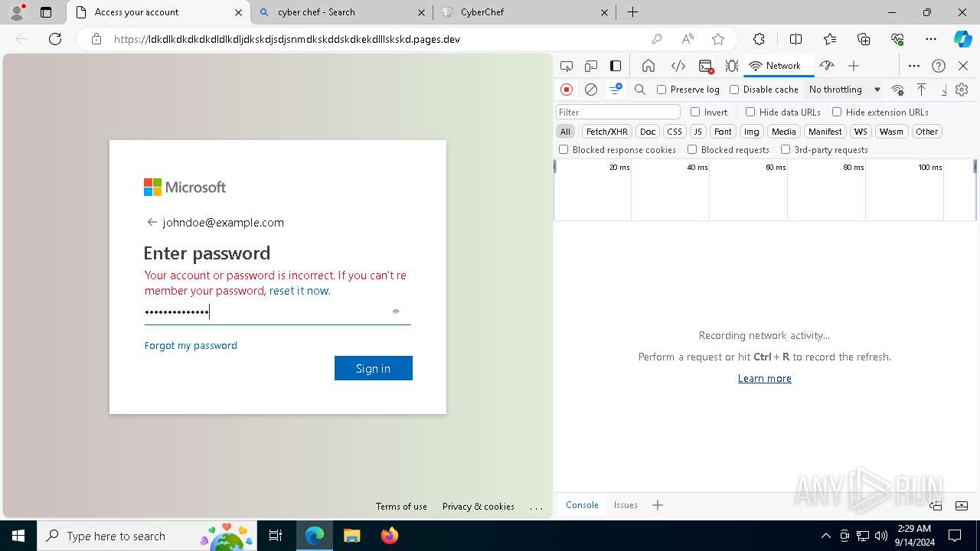
Task: Show hidden system tray icons chevron
Action: point(825,536)
